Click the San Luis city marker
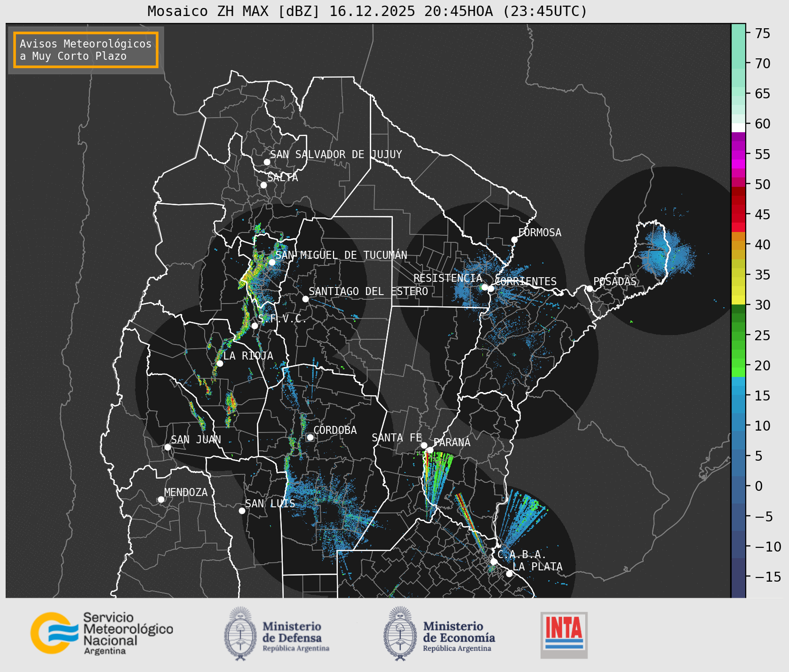 click(242, 511)
